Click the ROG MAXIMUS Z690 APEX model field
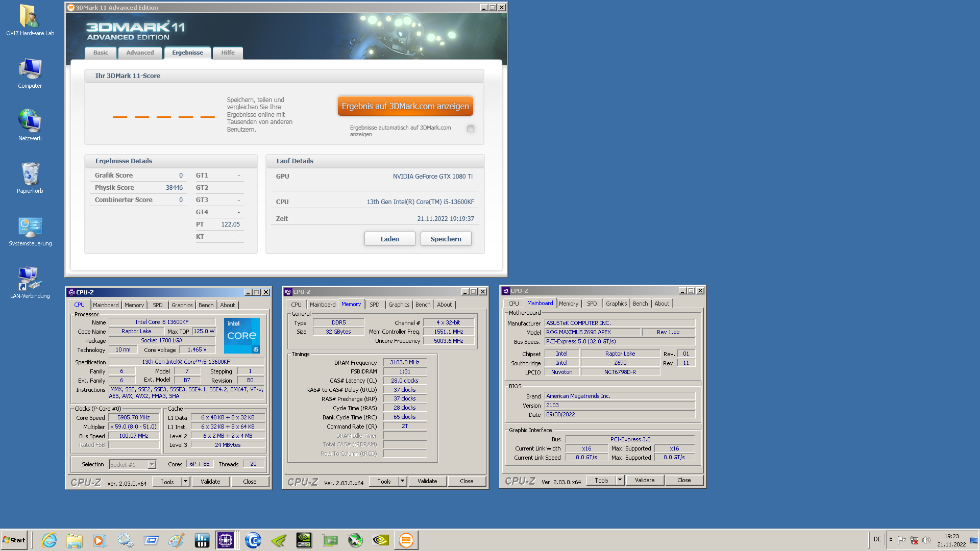The image size is (980, 551). (593, 332)
